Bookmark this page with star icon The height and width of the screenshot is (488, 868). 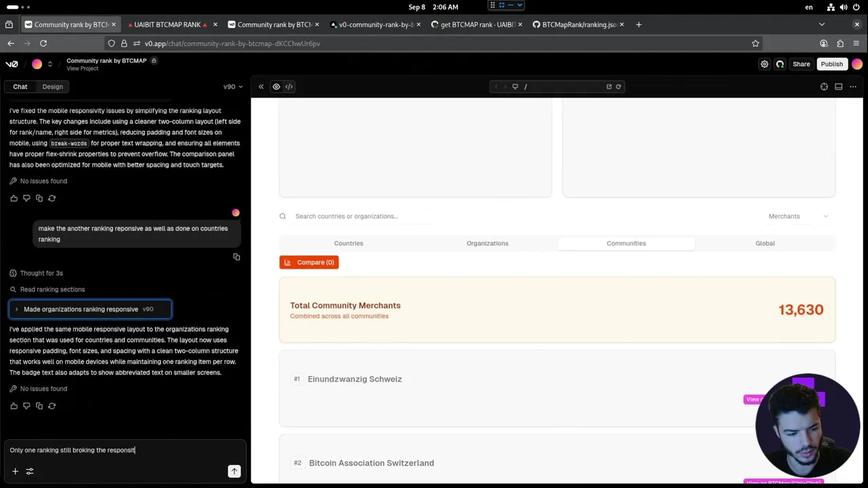tap(755, 43)
